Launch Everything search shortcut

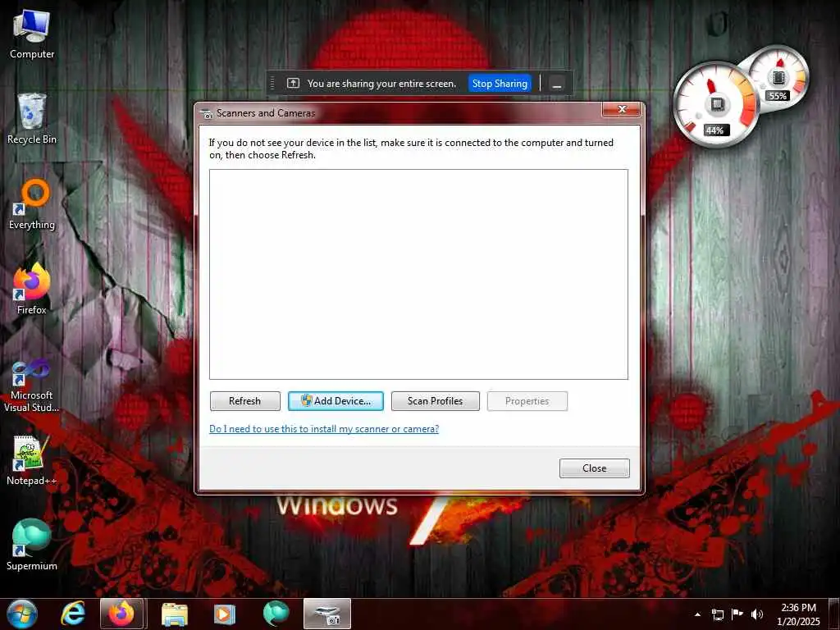(32, 204)
